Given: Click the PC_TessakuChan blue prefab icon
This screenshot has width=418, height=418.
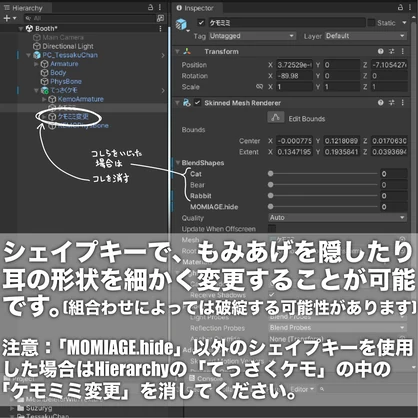Looking at the screenshot, I should (x=37, y=55).
